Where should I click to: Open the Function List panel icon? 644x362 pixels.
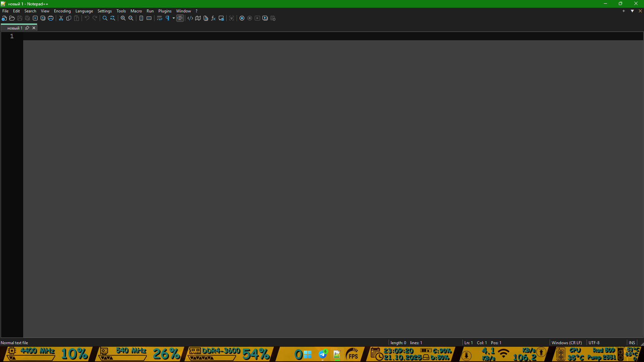point(213,18)
